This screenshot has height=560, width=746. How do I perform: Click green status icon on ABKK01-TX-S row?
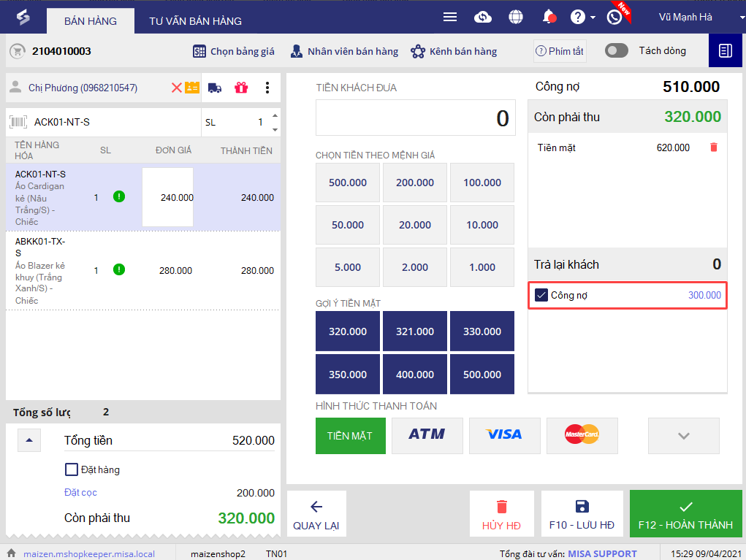tap(119, 269)
